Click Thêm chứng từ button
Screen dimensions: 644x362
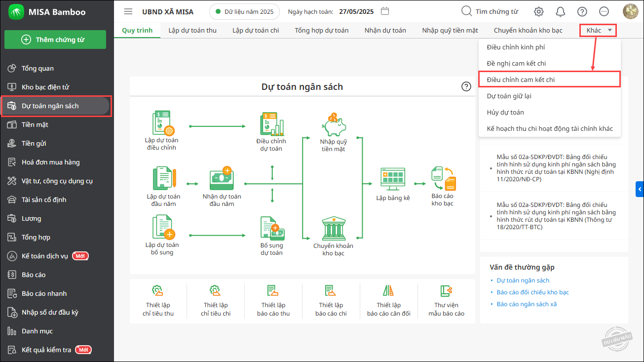pyautogui.click(x=55, y=40)
